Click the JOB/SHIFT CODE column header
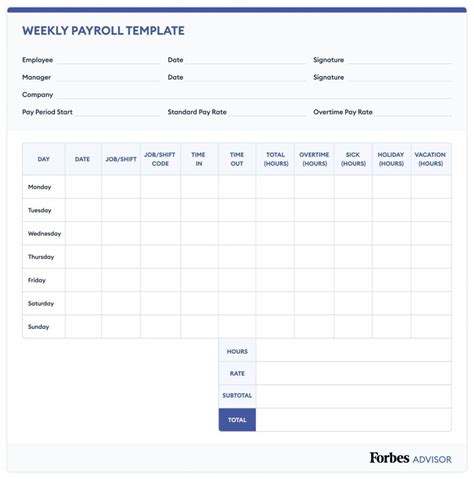 [x=160, y=159]
